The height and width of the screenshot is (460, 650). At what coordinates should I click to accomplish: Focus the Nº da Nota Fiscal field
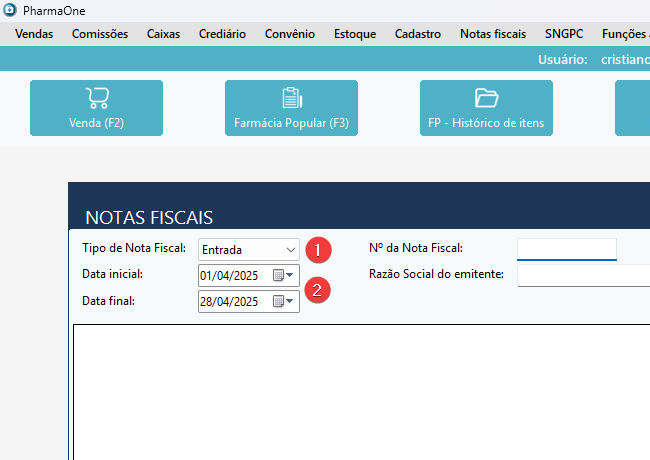pos(567,249)
